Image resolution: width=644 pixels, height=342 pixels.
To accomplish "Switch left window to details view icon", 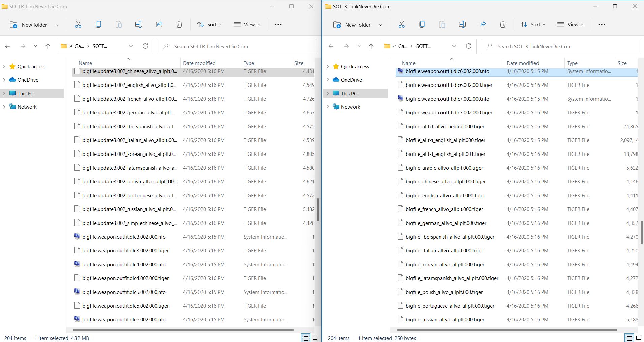I will click(306, 338).
